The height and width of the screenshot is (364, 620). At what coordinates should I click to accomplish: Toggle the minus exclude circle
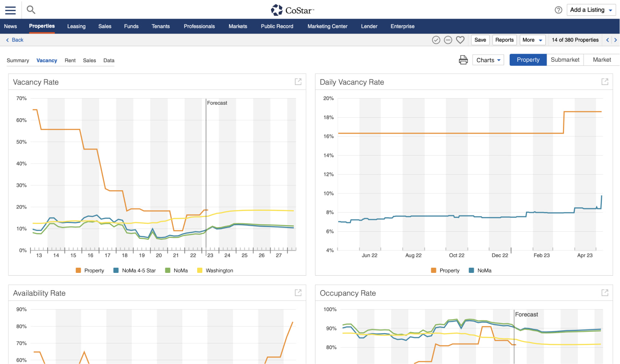click(448, 40)
